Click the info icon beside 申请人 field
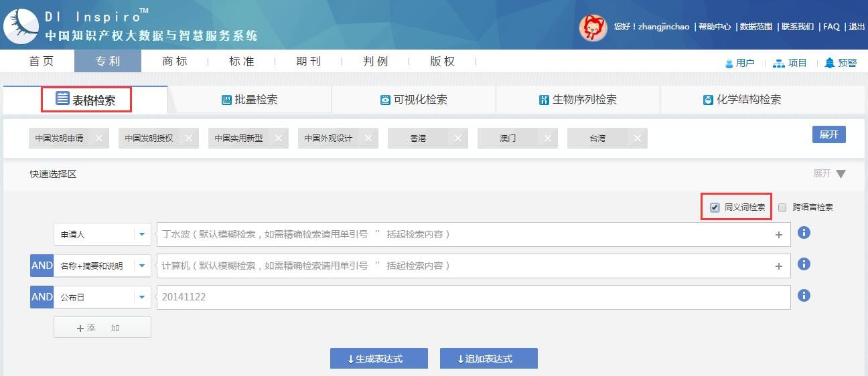868x376 pixels. click(x=804, y=233)
